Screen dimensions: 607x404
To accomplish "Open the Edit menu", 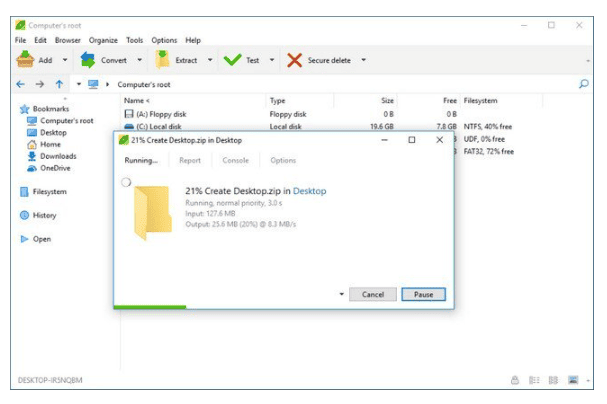I will (40, 40).
